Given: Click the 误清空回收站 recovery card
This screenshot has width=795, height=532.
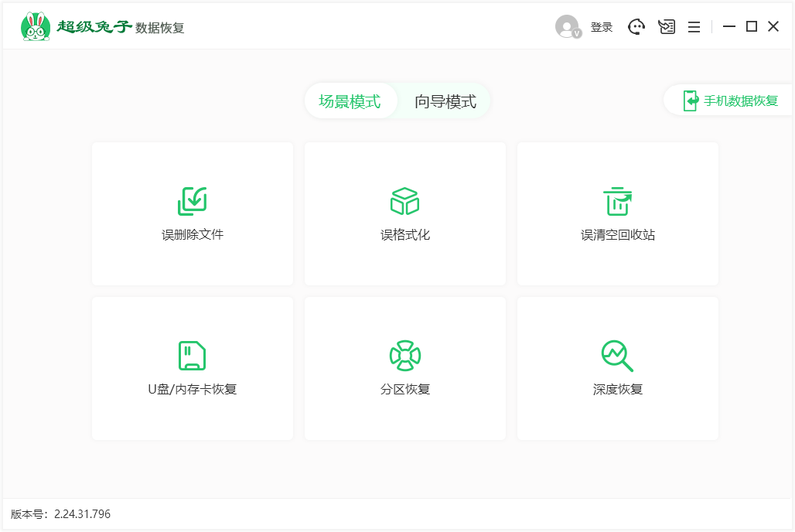Looking at the screenshot, I should [617, 213].
